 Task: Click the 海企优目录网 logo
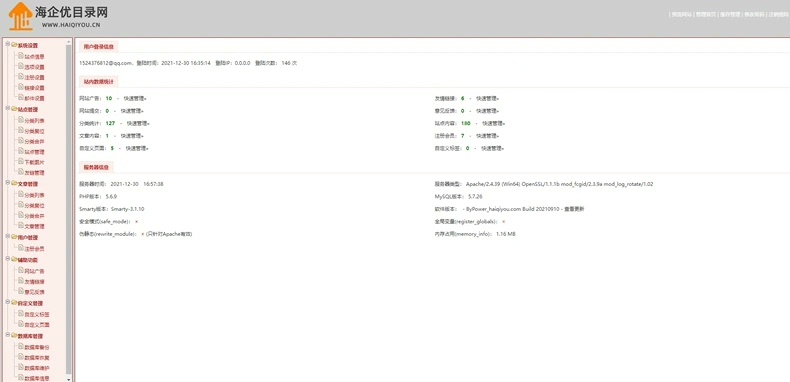58,16
